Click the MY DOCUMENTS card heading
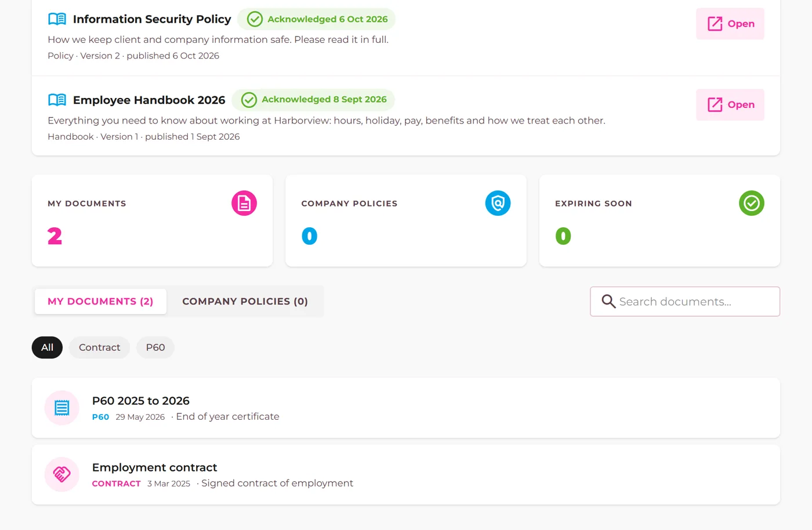This screenshot has width=812, height=530. [87, 204]
